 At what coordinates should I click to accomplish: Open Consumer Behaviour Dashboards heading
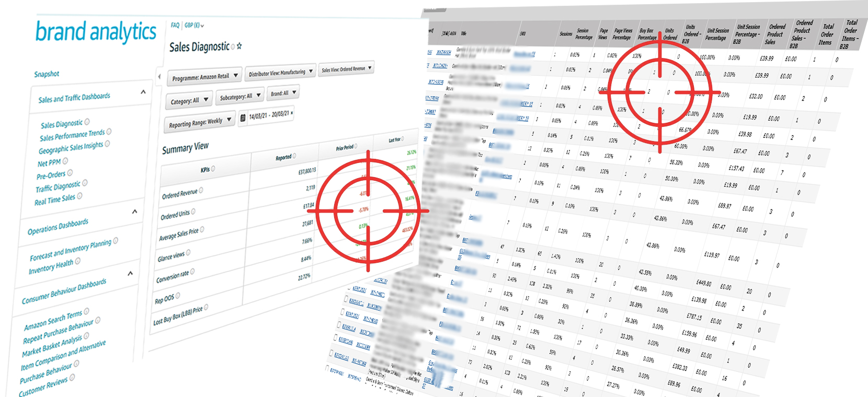coord(64,291)
